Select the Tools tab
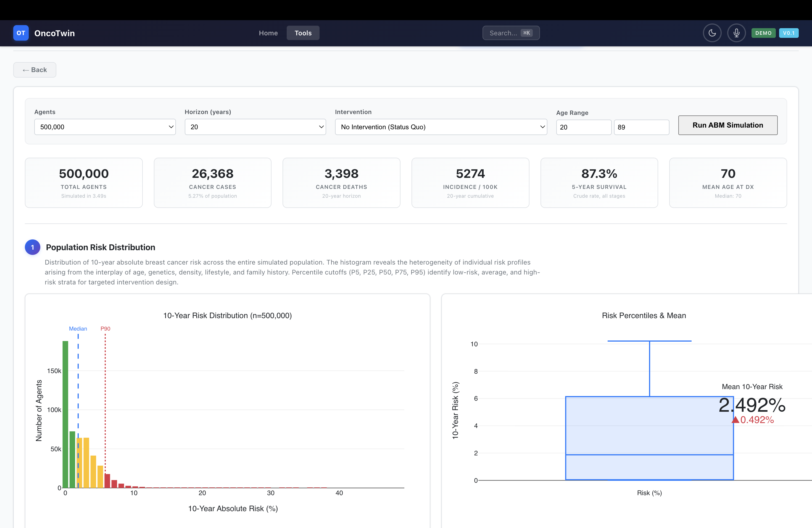 coord(303,33)
